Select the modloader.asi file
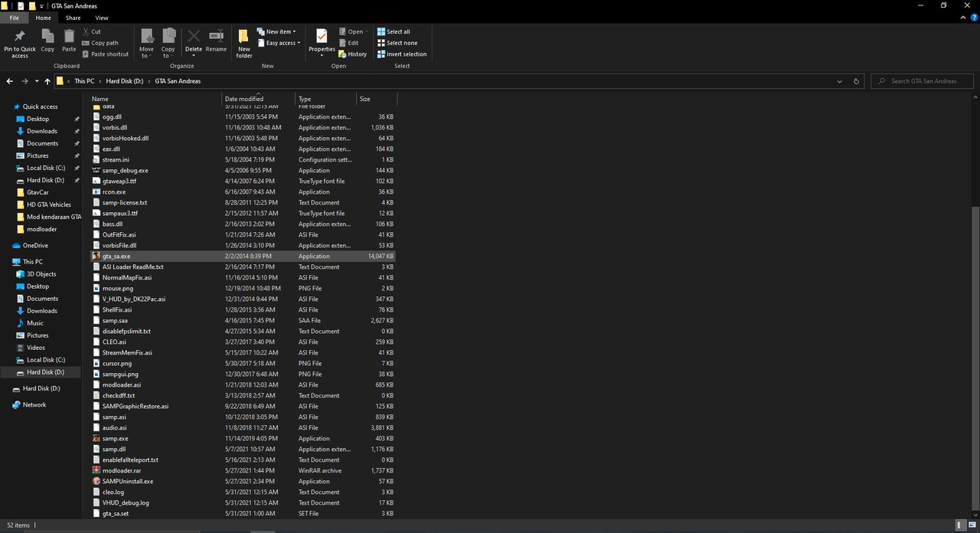 click(x=243, y=385)
